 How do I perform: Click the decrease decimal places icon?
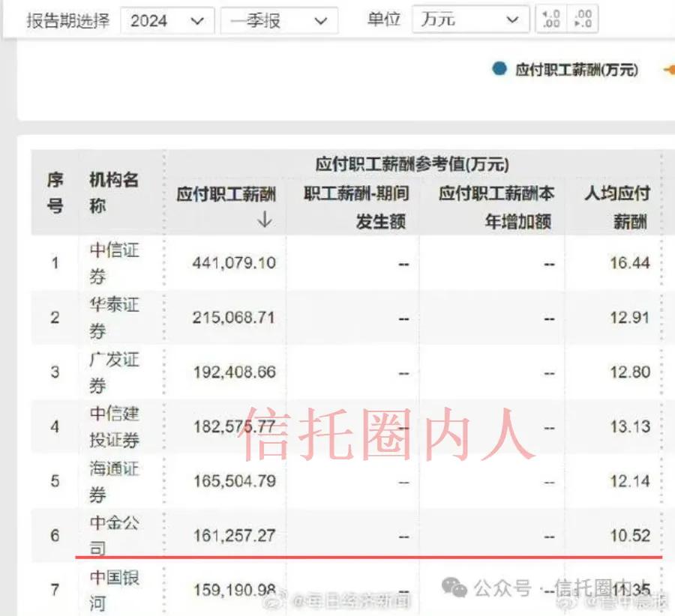583,19
